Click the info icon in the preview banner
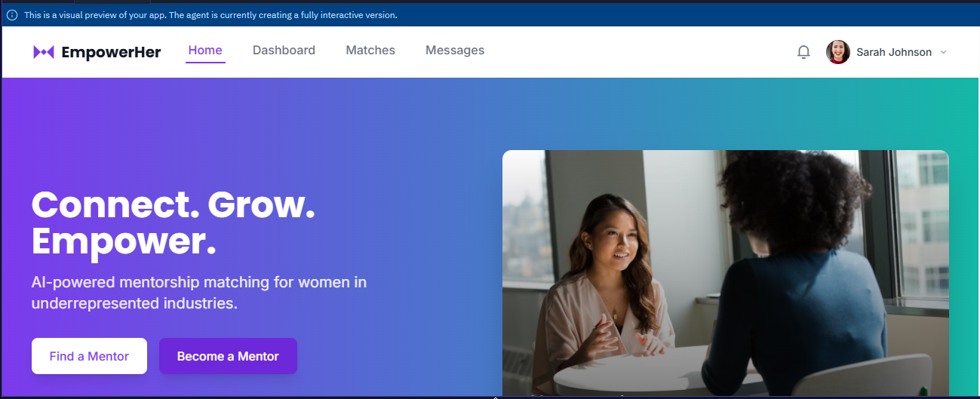The width and height of the screenshot is (980, 399). coord(12,15)
